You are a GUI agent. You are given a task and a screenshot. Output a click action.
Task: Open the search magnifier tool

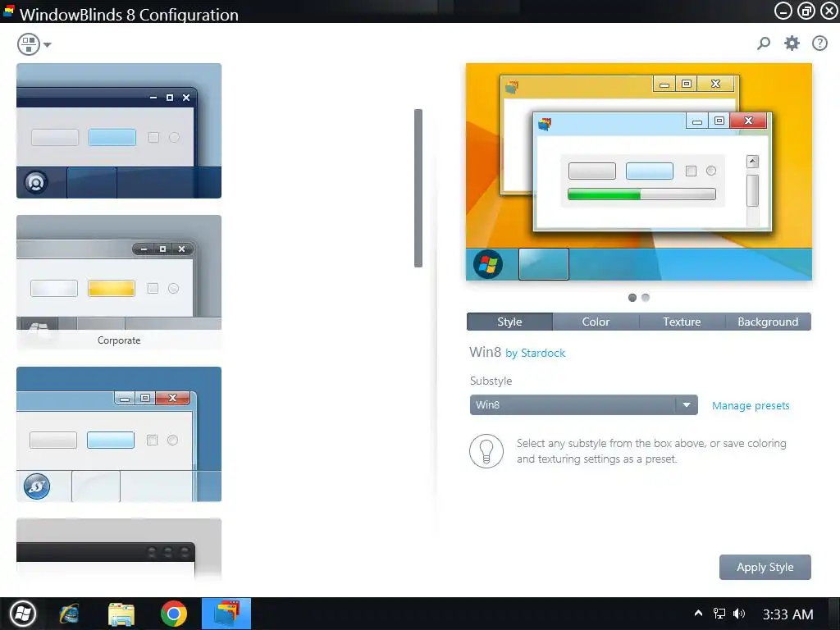[764, 43]
